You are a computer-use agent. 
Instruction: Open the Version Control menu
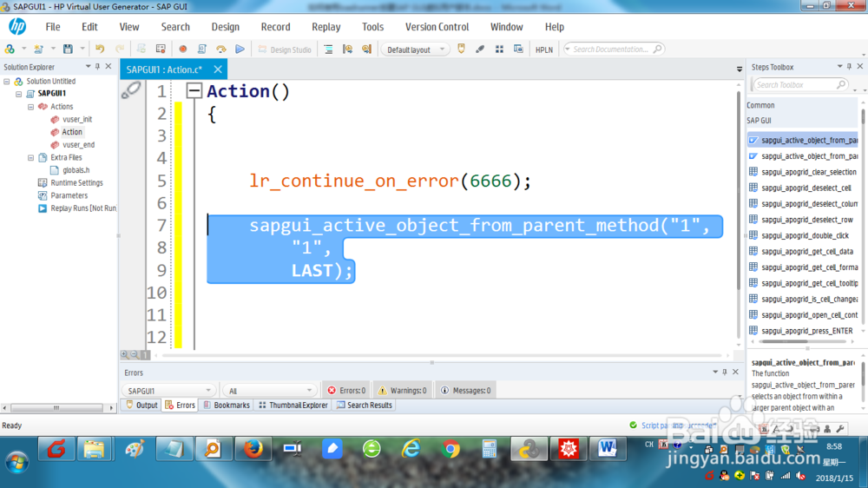click(x=437, y=27)
